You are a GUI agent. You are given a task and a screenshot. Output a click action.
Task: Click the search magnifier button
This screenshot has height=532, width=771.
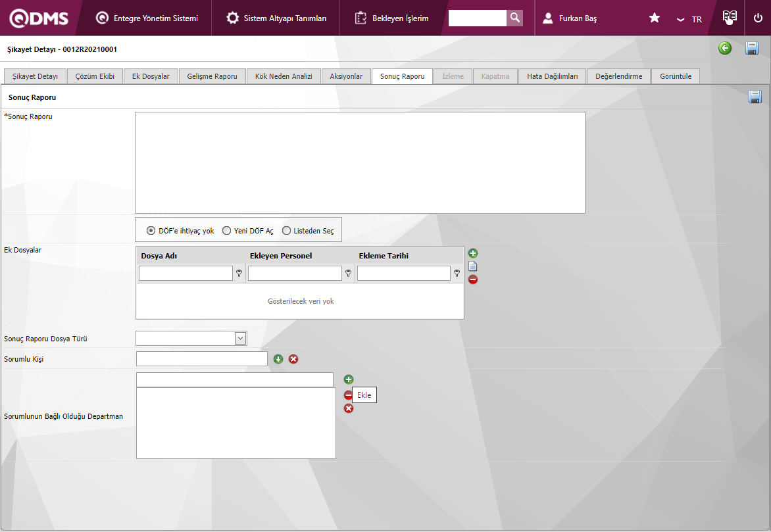515,18
